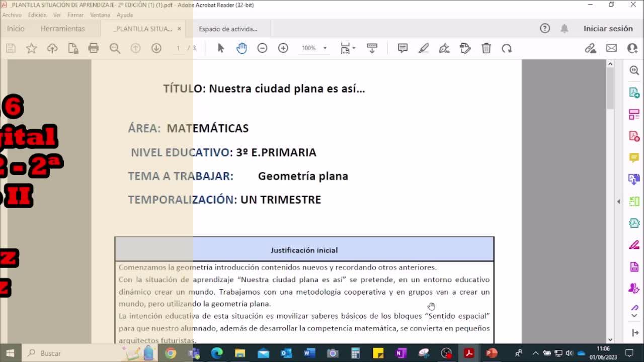The image size is (644, 362).
Task: Open the Help question mark icon
Action: [545, 29]
